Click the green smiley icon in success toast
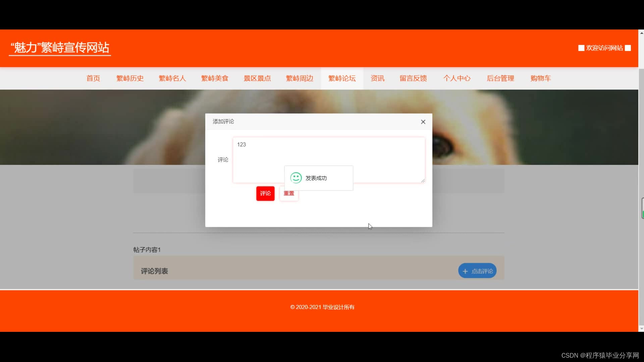 click(296, 178)
